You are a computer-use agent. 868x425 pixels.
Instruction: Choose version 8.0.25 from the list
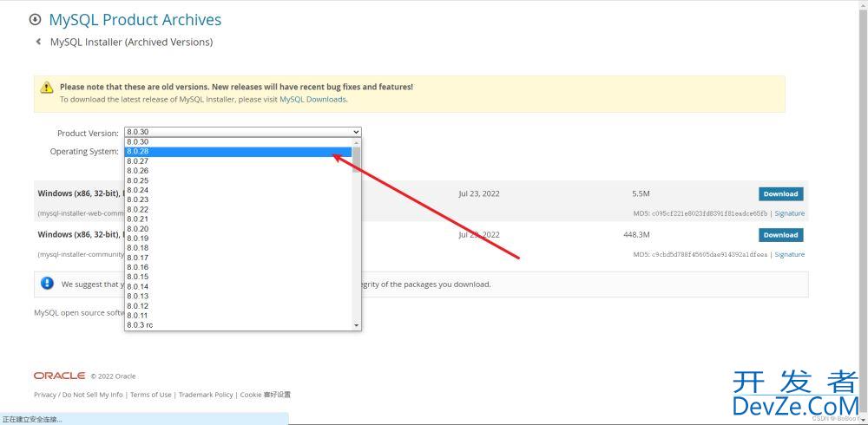238,180
